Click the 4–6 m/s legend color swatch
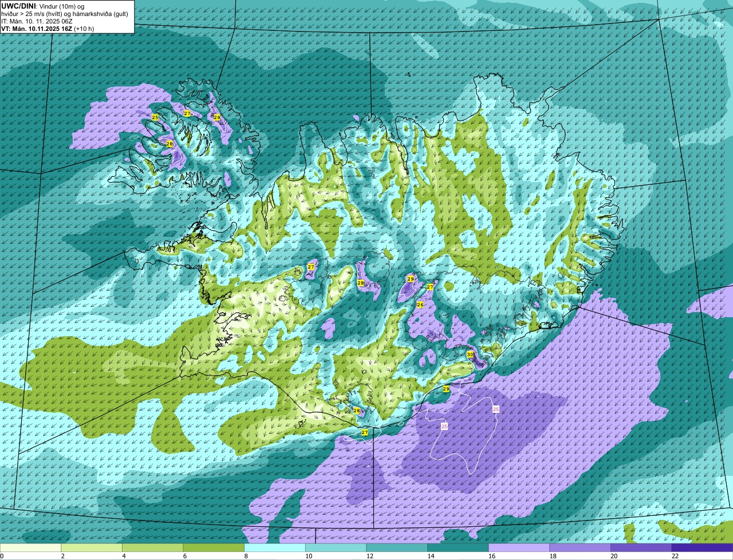 click(153, 547)
